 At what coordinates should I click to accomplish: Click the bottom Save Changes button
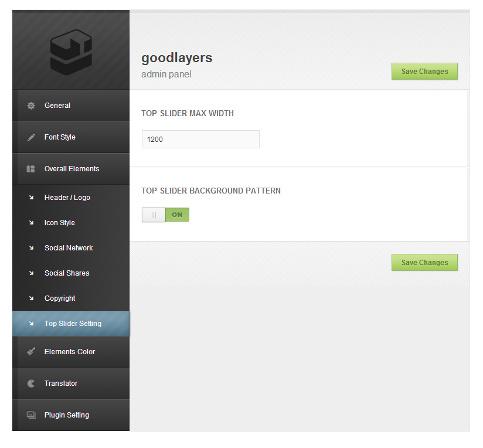[424, 263]
